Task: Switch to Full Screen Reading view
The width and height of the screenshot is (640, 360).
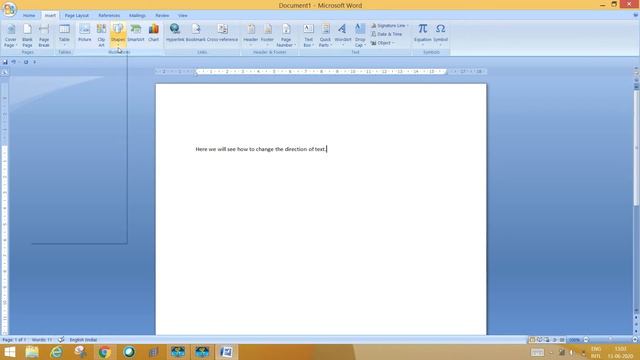Action: tap(540, 340)
